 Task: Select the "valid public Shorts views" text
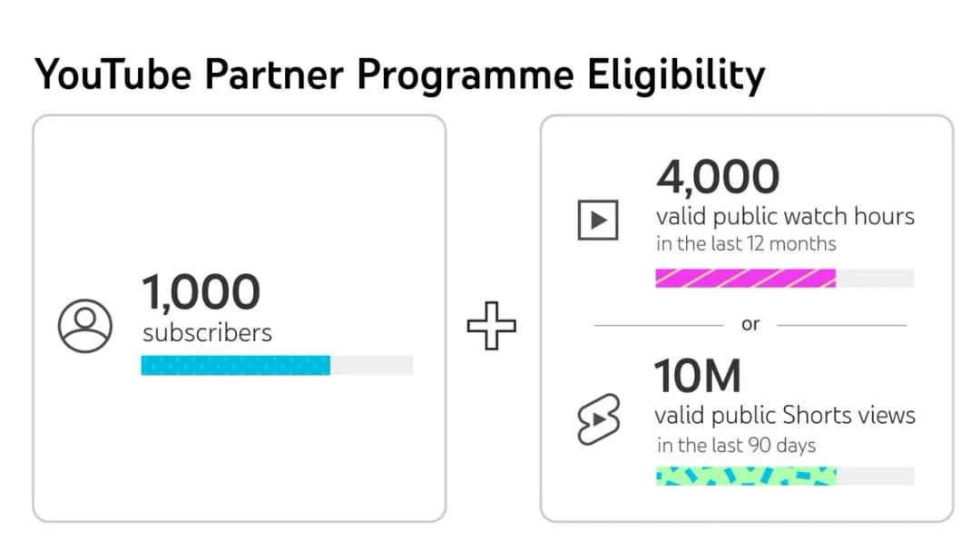click(x=785, y=416)
